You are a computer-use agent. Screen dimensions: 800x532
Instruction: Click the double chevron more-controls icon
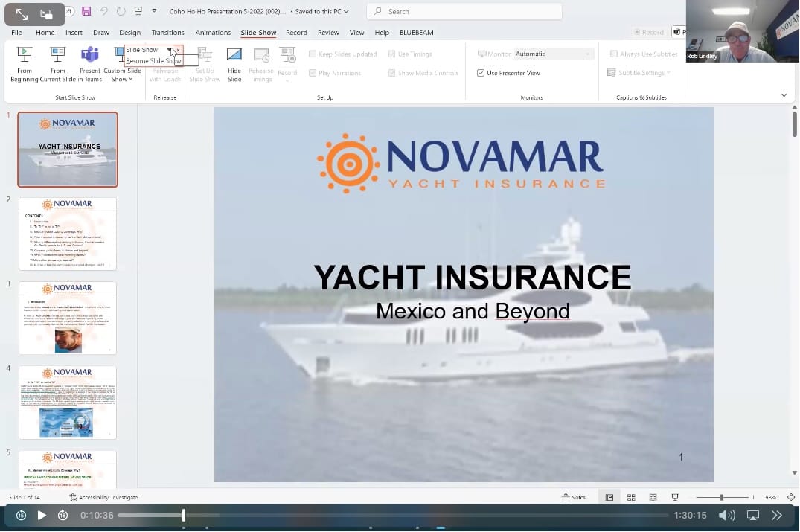pos(776,515)
